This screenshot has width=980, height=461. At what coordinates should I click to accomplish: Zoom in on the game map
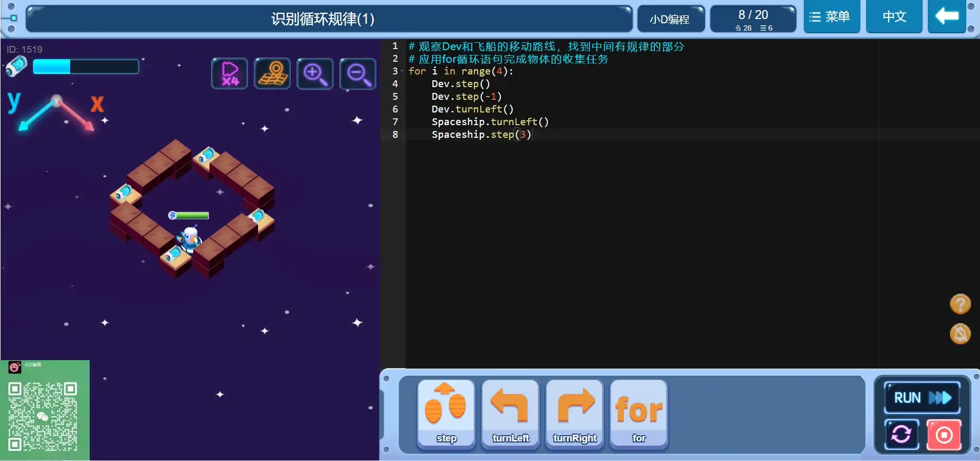(315, 73)
